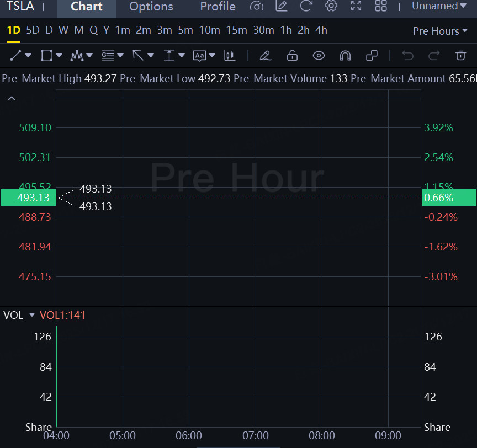Click the copy drawings icon
This screenshot has width=477, height=448.
tap(372, 56)
